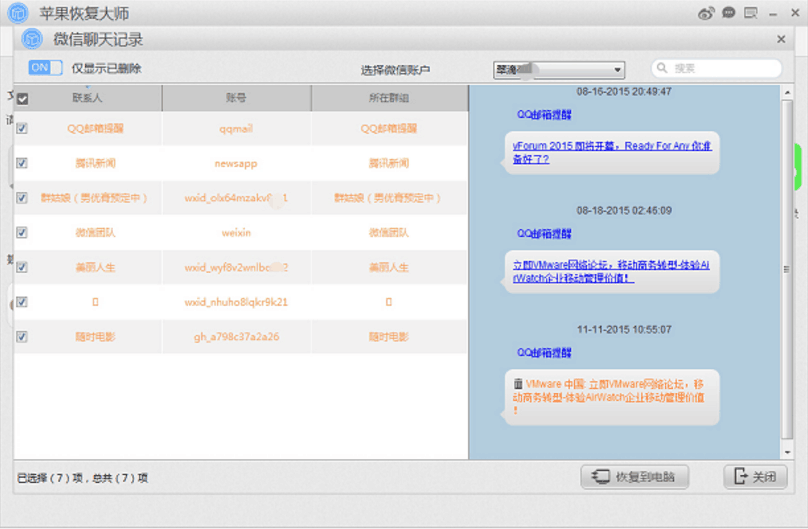Select the 随时电影 contact name cell
Screen dimensions: 808x529
click(x=95, y=337)
